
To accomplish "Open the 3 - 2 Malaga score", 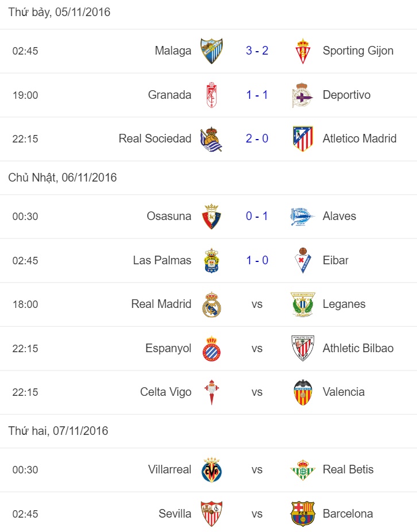I will pos(257,51).
